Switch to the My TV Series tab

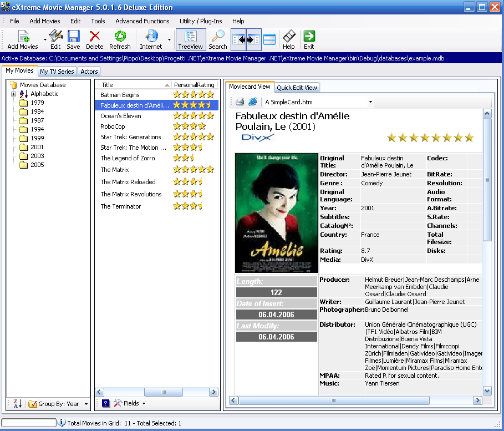(57, 72)
